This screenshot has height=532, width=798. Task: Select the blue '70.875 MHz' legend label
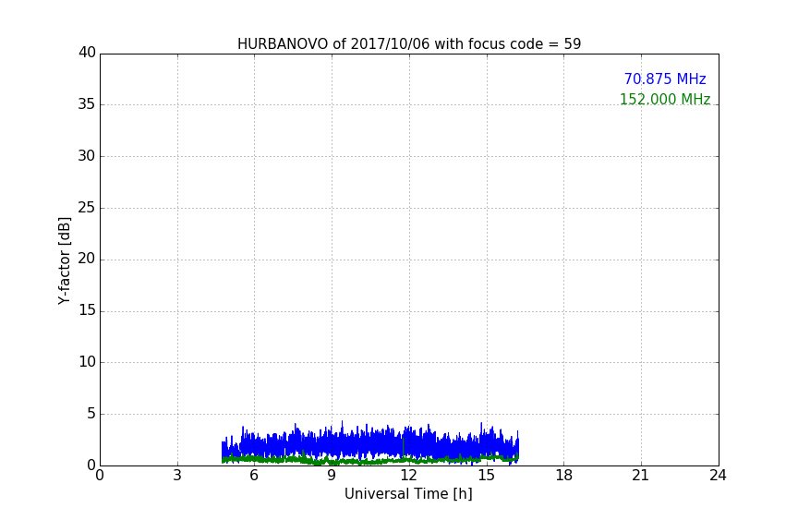[x=665, y=79]
